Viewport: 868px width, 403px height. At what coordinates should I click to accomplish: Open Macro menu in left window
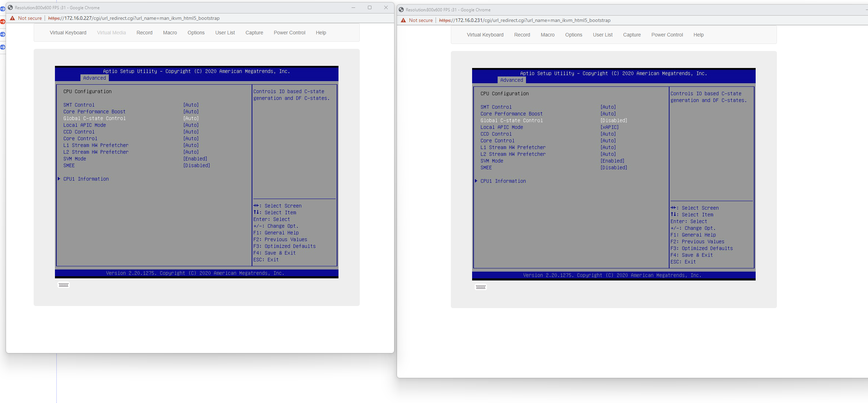170,33
